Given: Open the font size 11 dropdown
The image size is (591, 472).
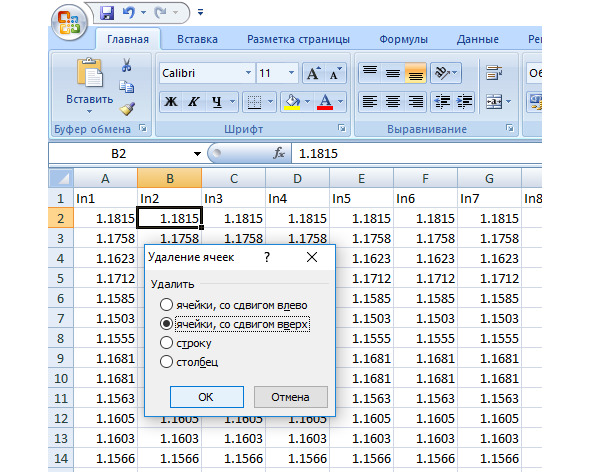Looking at the screenshot, I should click(x=291, y=73).
